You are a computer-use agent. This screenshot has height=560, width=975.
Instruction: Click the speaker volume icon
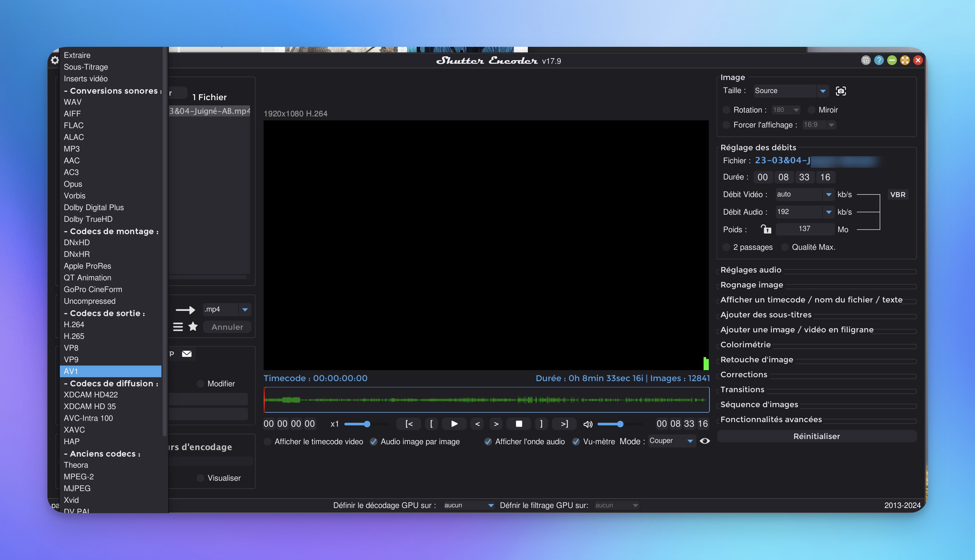(587, 424)
